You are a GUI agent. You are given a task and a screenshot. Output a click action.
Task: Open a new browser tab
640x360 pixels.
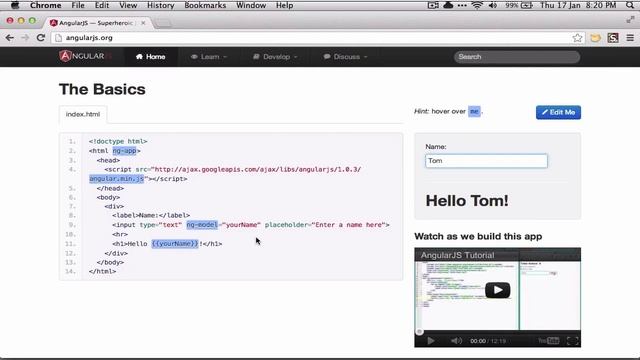click(x=163, y=23)
